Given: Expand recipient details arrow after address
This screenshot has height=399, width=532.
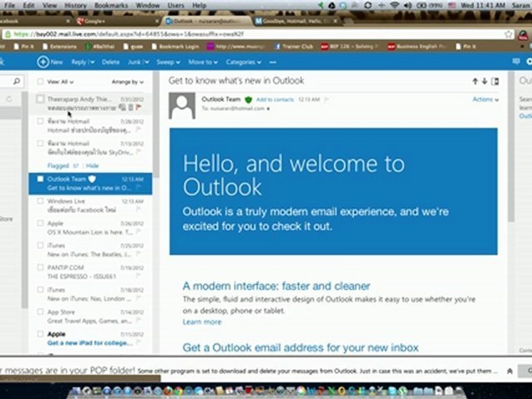Looking at the screenshot, I should (268, 109).
